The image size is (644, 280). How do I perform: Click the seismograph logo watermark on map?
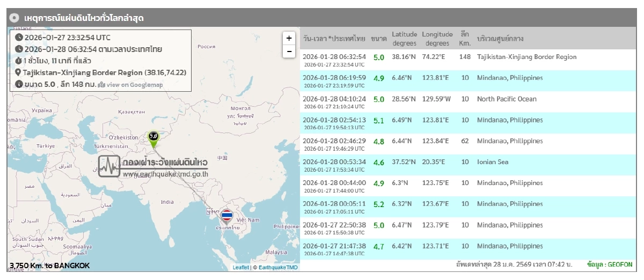[109, 166]
